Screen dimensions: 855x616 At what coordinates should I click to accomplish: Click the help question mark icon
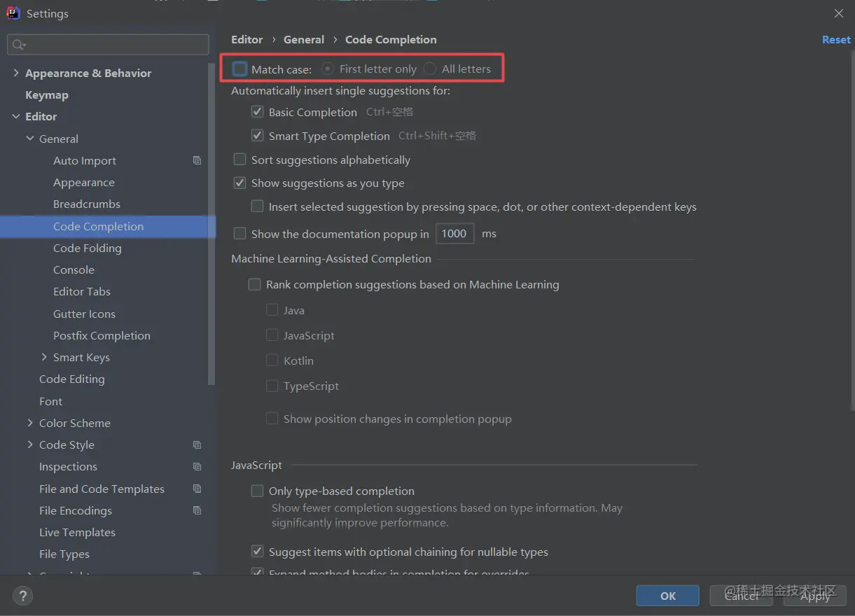23,596
